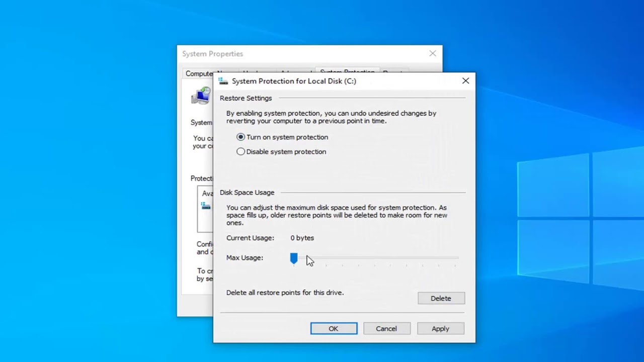
Task: Click the Max Usage slider thumb
Action: pyautogui.click(x=294, y=258)
